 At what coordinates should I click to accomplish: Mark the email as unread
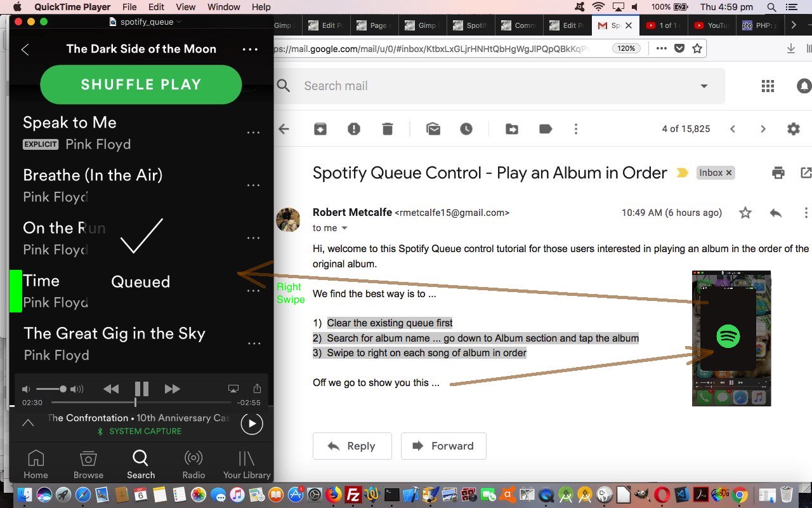(x=433, y=129)
